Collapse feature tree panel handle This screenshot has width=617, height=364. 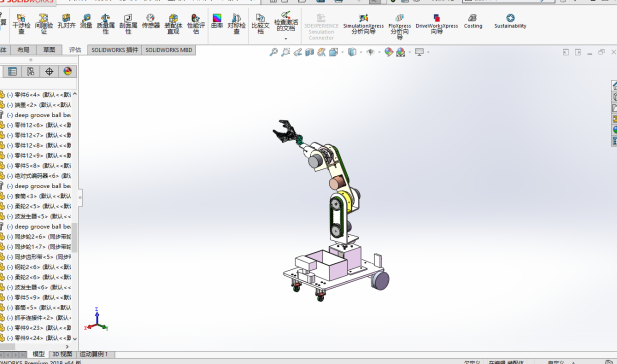click(x=80, y=198)
